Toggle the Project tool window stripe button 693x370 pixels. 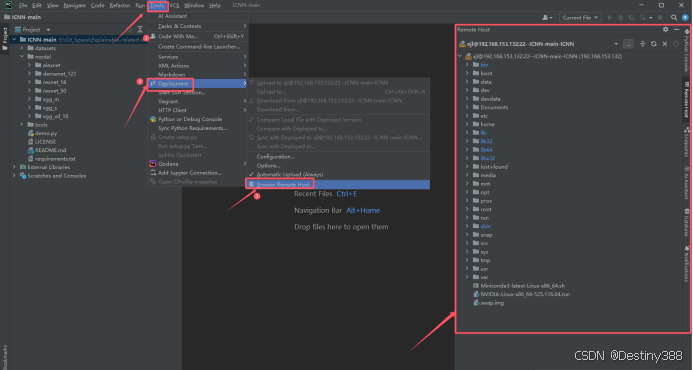click(x=5, y=38)
